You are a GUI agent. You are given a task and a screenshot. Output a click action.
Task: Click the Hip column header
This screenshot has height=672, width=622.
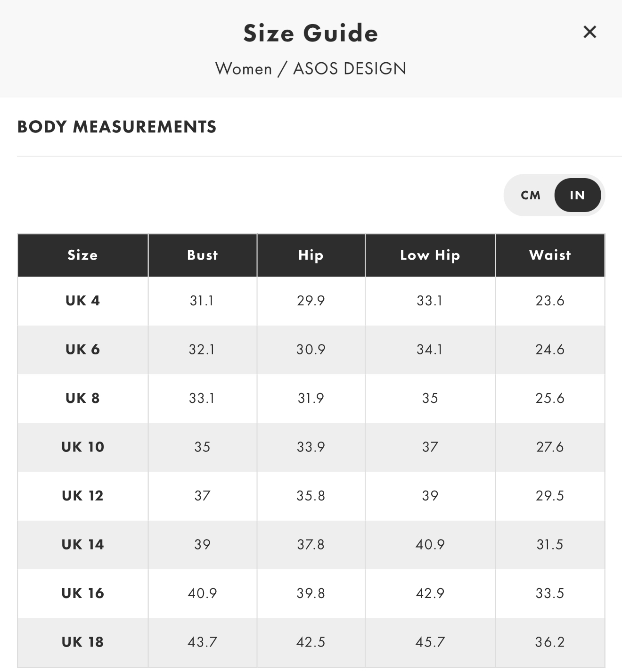point(311,255)
